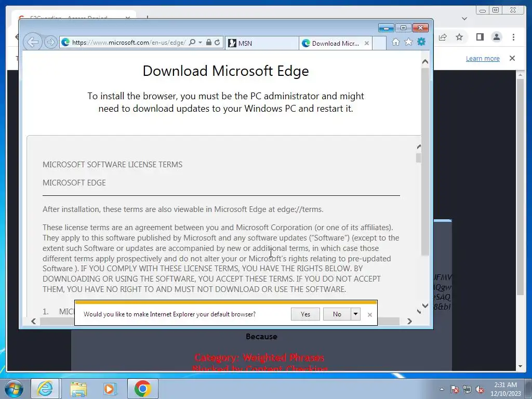Refresh the Internet Explorer page
The height and width of the screenshot is (399, 532).
click(x=217, y=43)
